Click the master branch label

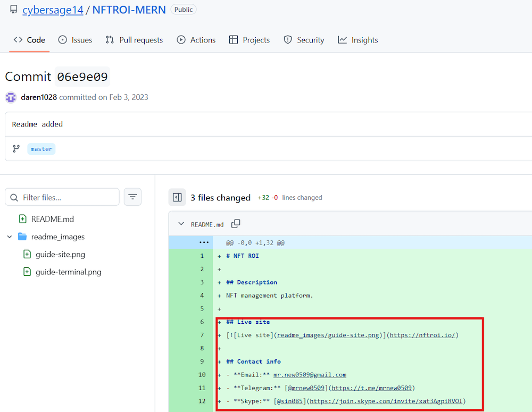click(41, 149)
